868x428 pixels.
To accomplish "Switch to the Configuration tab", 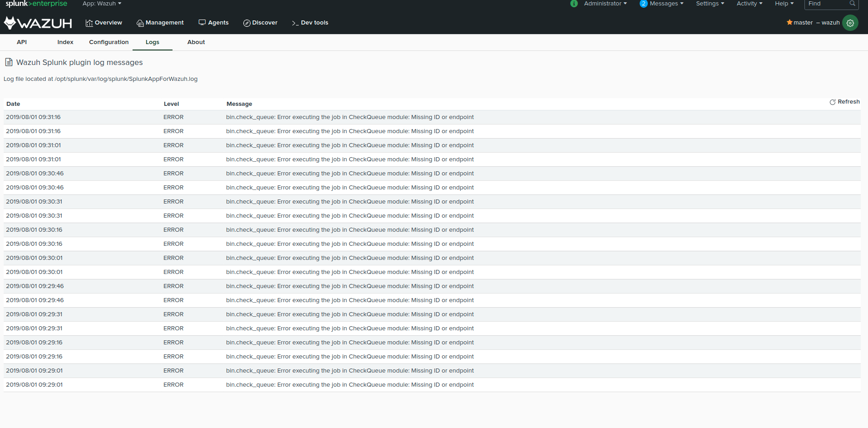I will (108, 42).
